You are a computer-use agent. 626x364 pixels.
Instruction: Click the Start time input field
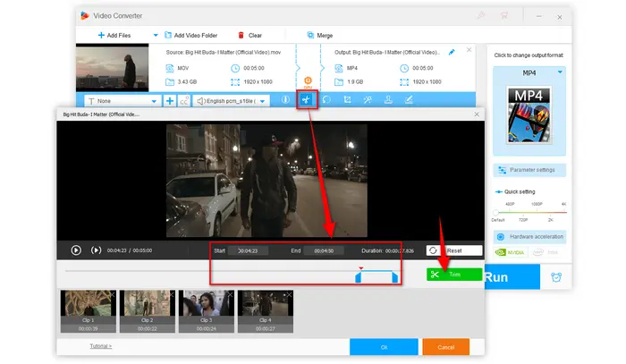[x=248, y=250]
